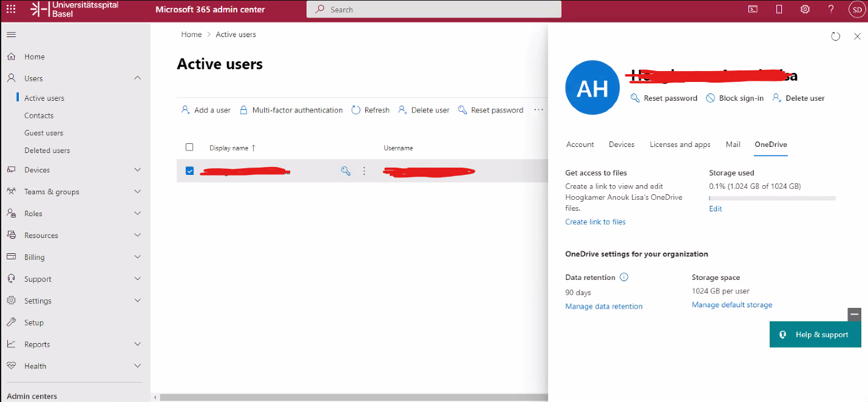The width and height of the screenshot is (868, 402).
Task: Click the Reports chart icon
Action: point(11,344)
